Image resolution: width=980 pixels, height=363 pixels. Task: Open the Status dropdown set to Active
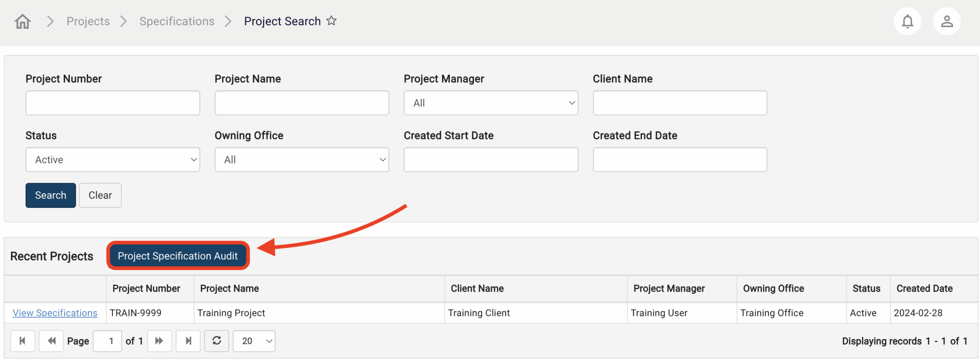(113, 159)
